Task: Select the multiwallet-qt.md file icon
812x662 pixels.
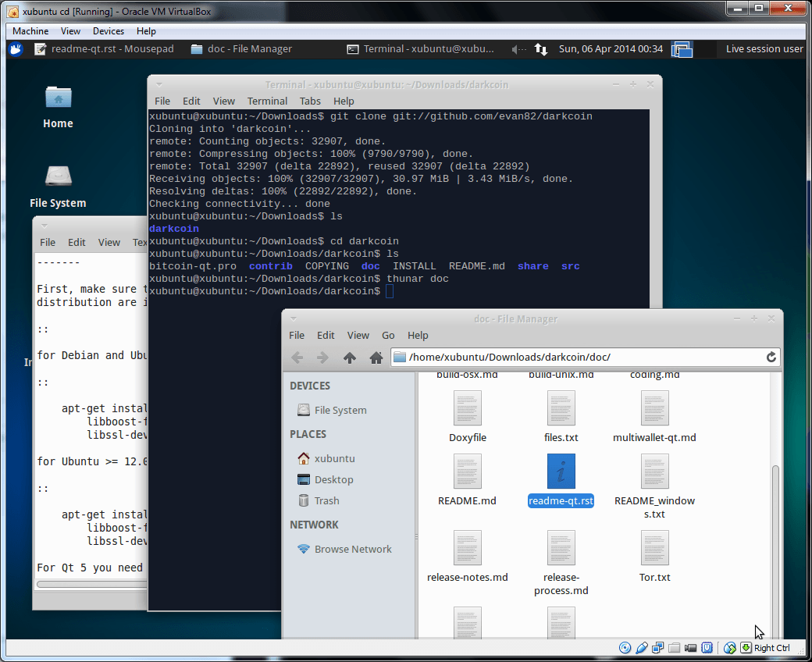Action: [x=654, y=408]
